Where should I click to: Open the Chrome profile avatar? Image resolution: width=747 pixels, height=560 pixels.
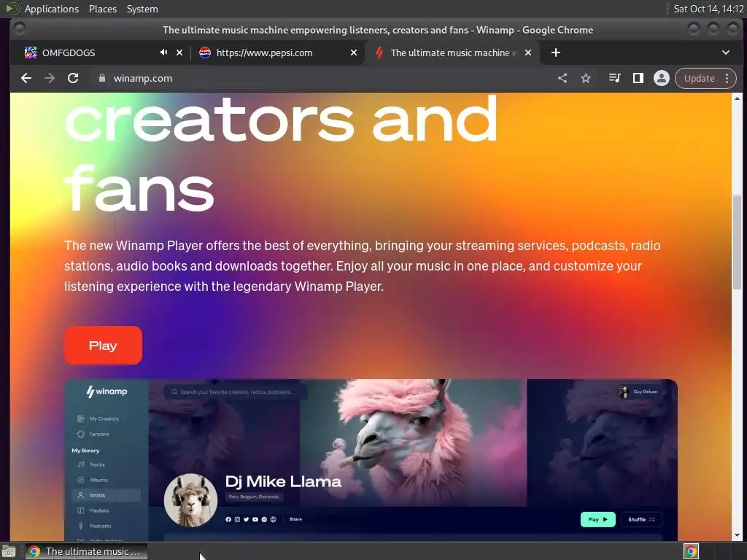(661, 78)
